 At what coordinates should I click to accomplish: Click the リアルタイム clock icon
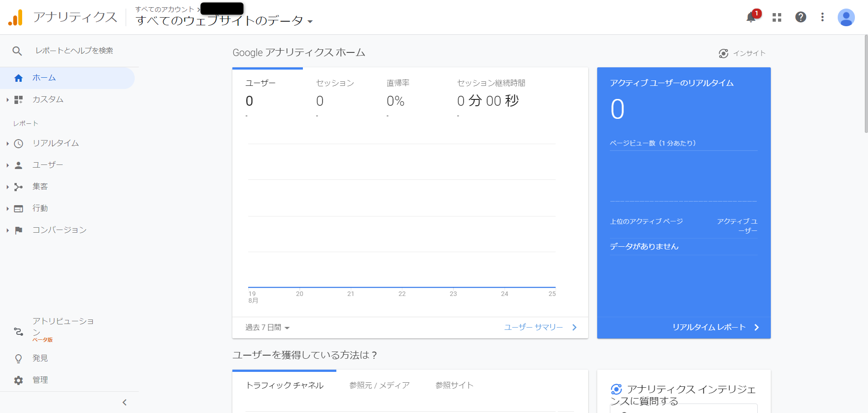19,144
